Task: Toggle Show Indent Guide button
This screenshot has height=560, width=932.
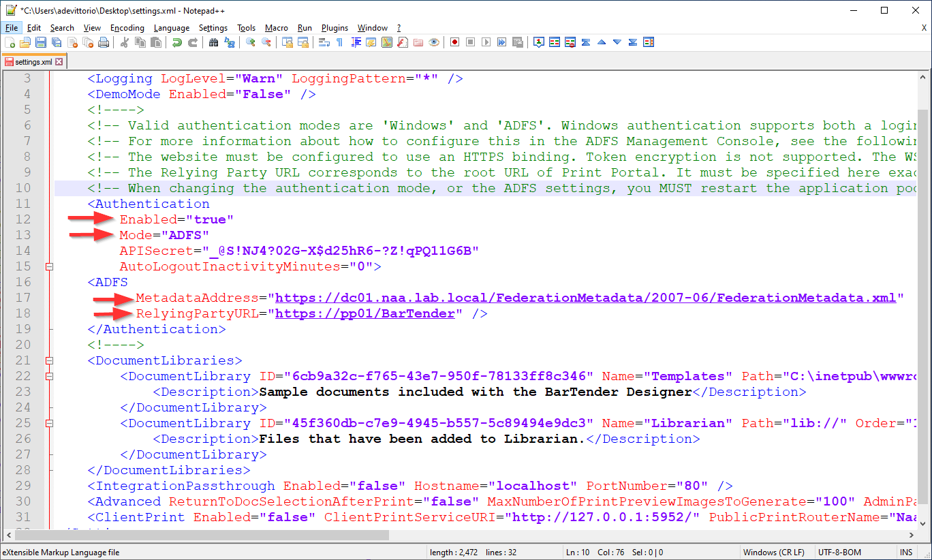Action: pos(356,42)
